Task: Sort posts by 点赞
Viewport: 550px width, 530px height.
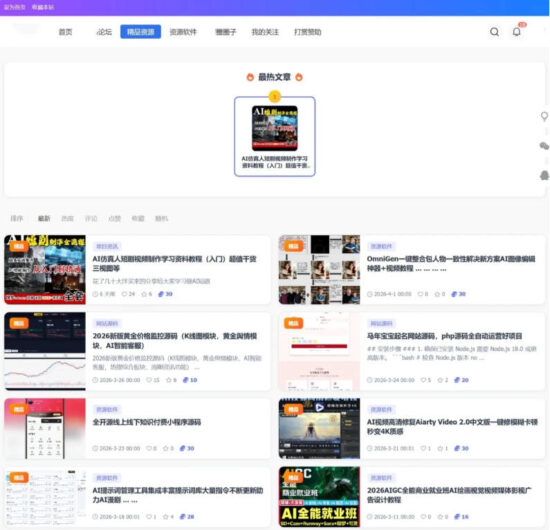Action: click(114, 219)
